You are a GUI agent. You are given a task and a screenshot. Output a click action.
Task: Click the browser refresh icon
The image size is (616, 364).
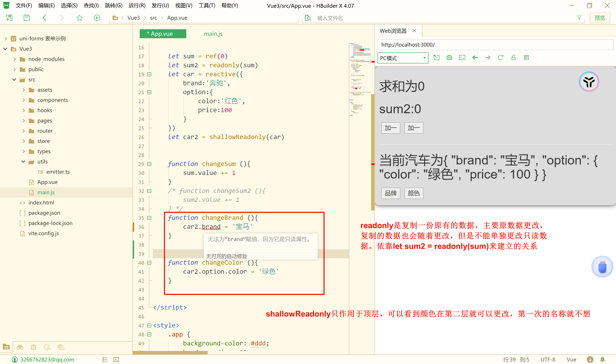(500, 58)
